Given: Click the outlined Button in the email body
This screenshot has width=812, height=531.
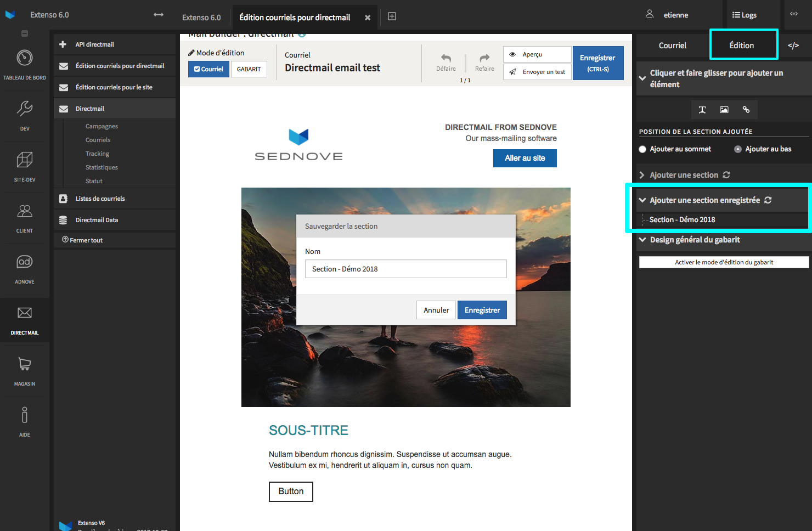Looking at the screenshot, I should pyautogui.click(x=291, y=492).
